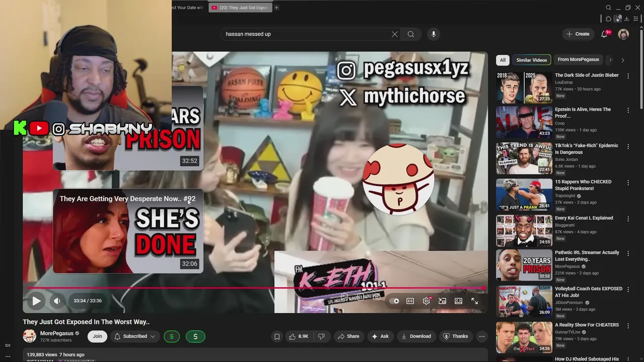Turn on closed captions (CC)
This screenshot has width=644, height=362.
click(410, 301)
